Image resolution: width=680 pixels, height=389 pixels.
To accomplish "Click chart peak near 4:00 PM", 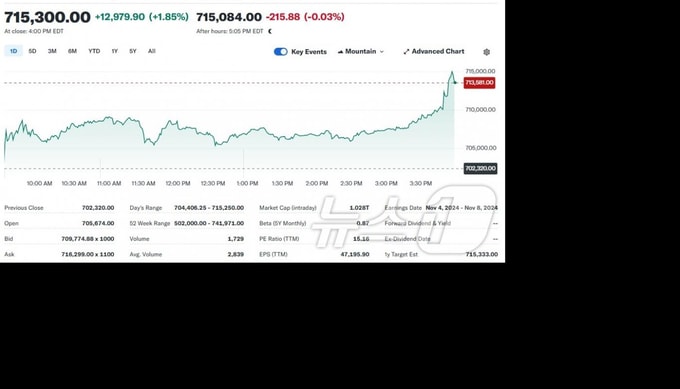I will pos(452,72).
